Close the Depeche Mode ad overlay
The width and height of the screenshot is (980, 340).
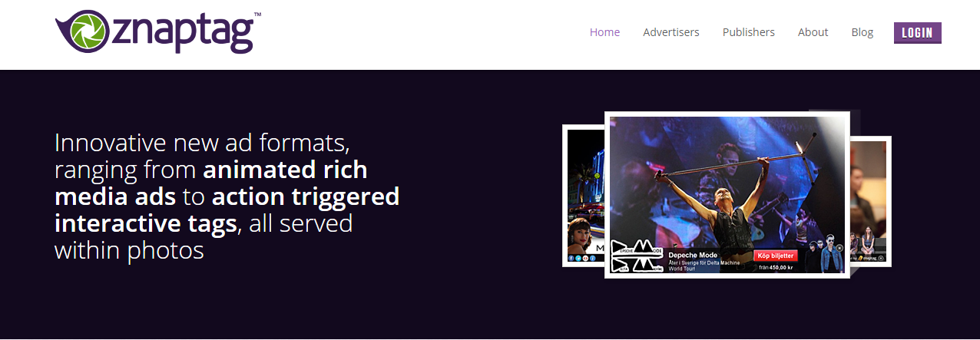click(839, 248)
